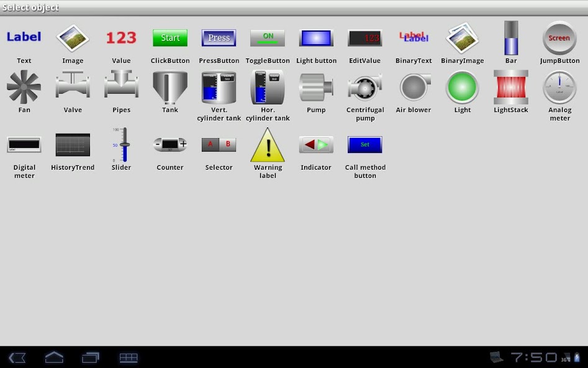Select the Selector A/B object
The image size is (588, 368).
click(219, 145)
